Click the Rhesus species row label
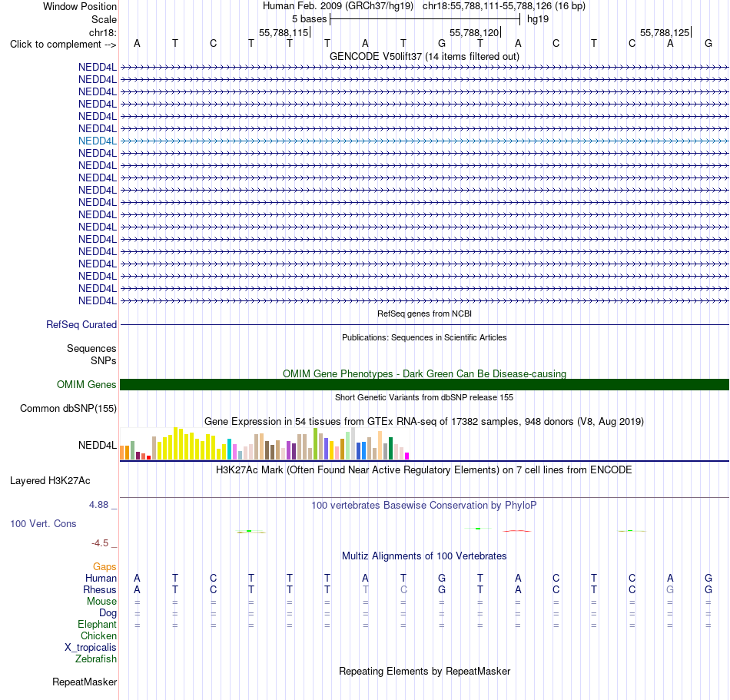The width and height of the screenshot is (730, 700). tap(100, 589)
